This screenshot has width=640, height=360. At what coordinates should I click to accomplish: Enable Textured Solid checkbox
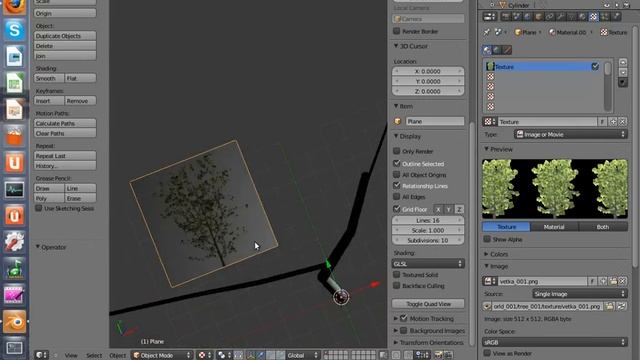pos(397,275)
